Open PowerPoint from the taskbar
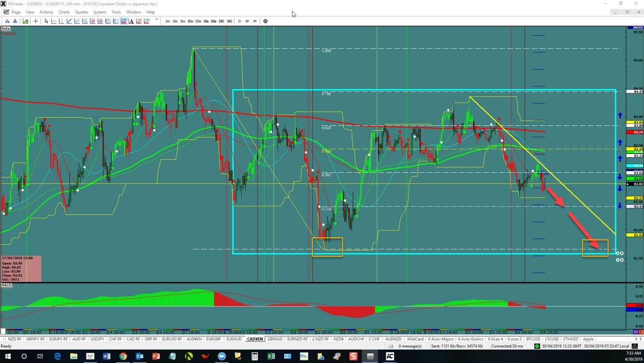Screen dimensions: 644x363 click(x=156, y=356)
